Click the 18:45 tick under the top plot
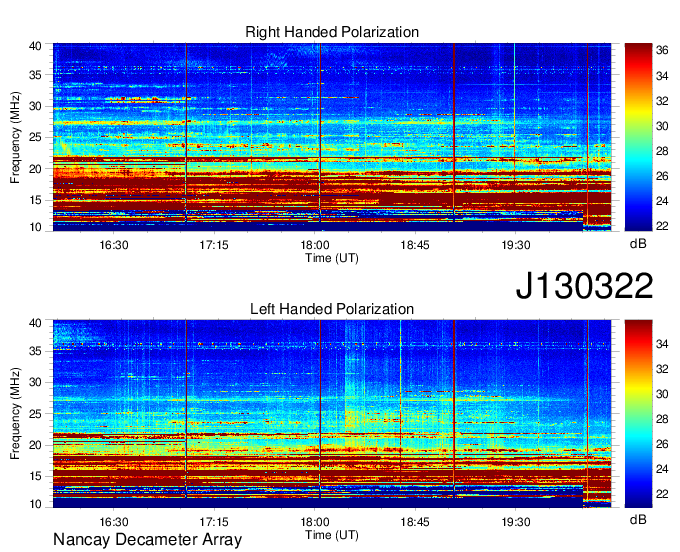 click(415, 245)
